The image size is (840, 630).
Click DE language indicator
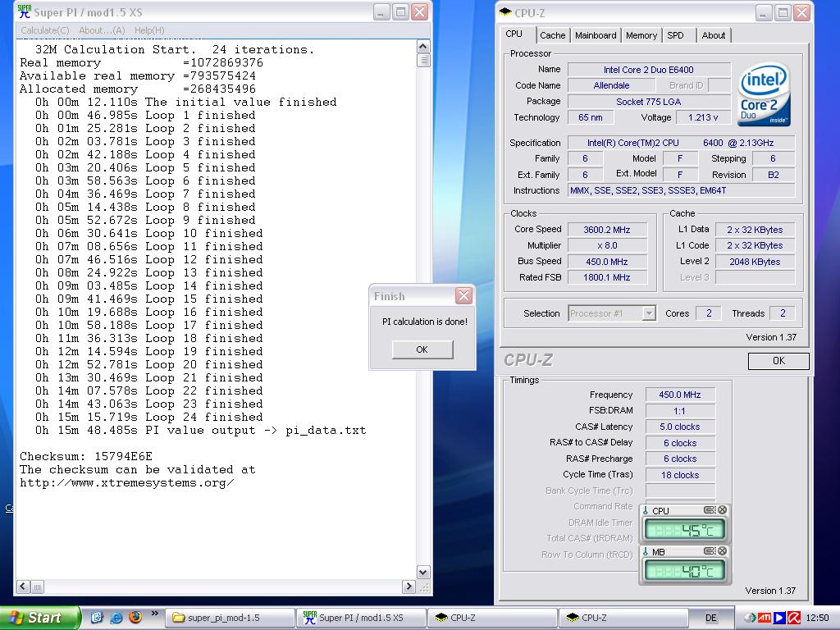click(x=711, y=618)
